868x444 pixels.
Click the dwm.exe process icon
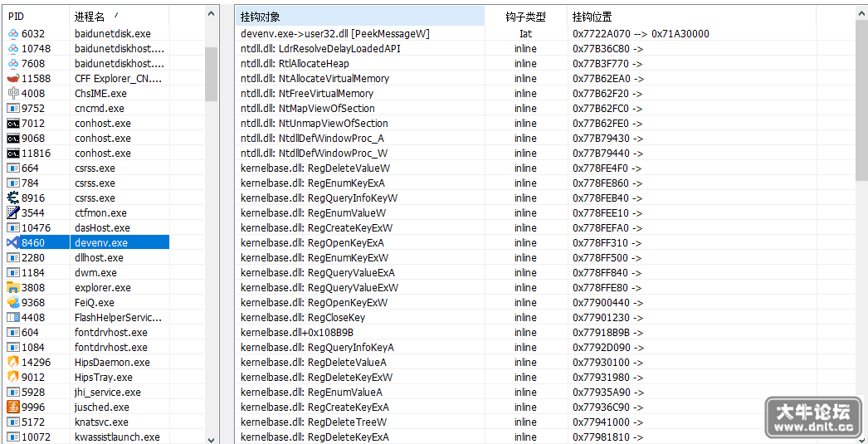click(x=14, y=273)
